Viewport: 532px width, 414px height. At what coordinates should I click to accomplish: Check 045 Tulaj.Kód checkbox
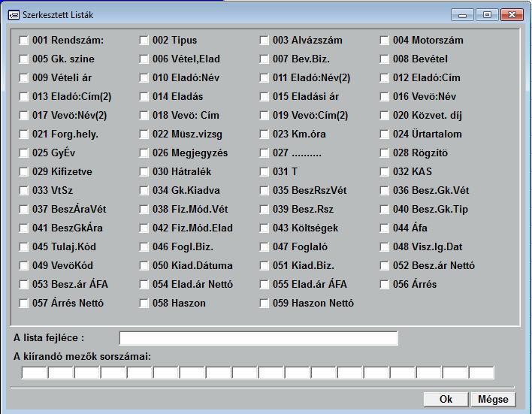[24, 246]
